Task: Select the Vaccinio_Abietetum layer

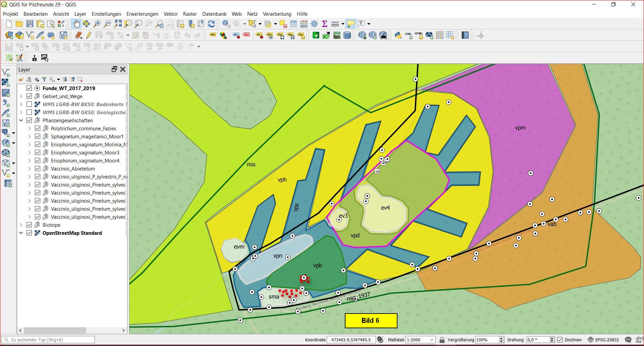Action: click(x=73, y=168)
